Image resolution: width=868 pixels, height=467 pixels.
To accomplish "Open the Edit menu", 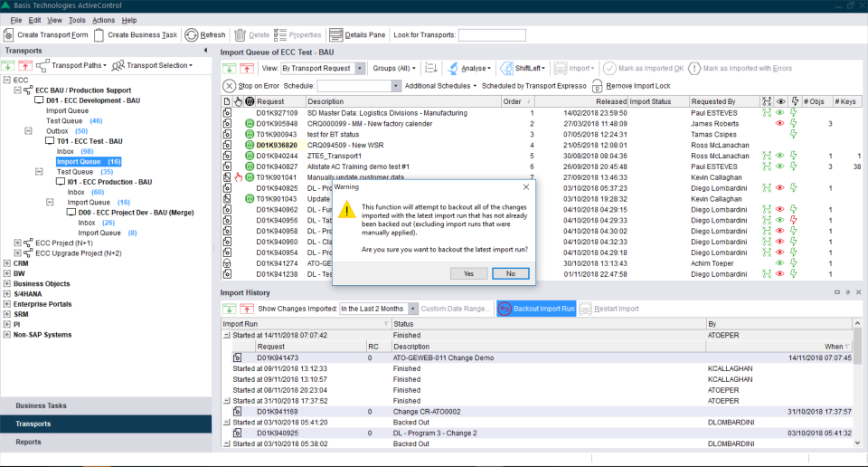I will tap(35, 20).
